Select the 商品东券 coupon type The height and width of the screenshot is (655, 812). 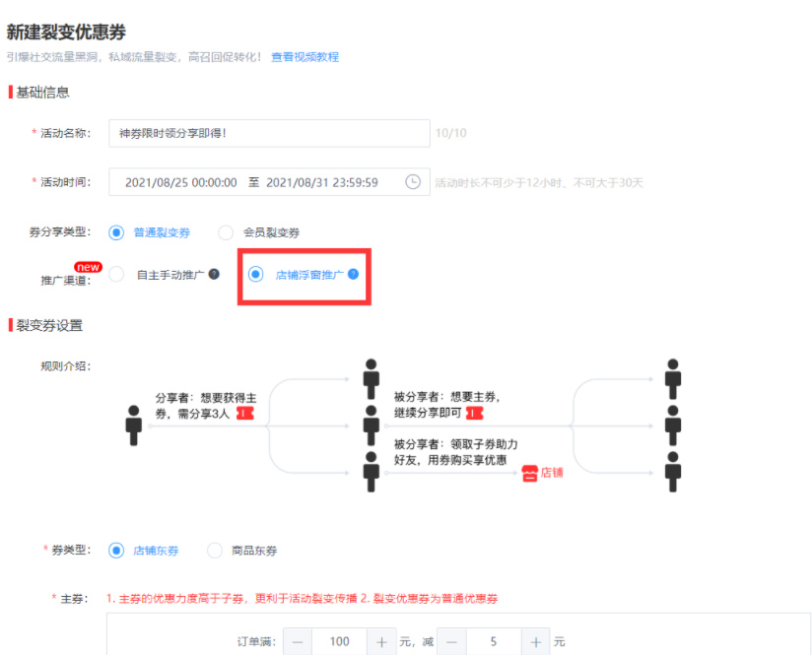(213, 551)
